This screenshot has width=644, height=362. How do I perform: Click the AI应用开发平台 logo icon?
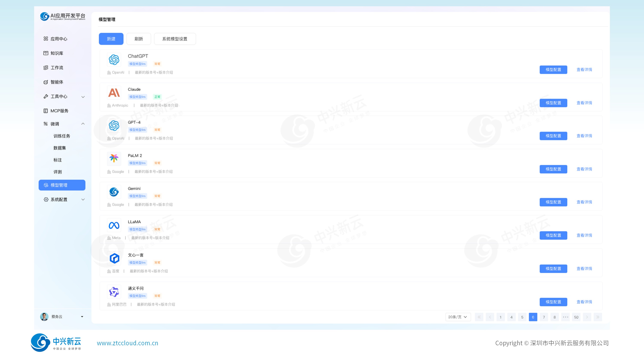44,17
